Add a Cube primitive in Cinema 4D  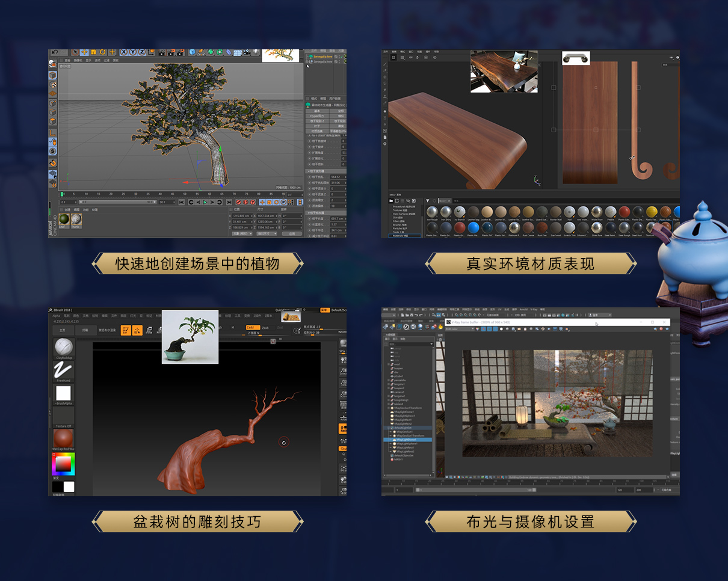[x=193, y=52]
